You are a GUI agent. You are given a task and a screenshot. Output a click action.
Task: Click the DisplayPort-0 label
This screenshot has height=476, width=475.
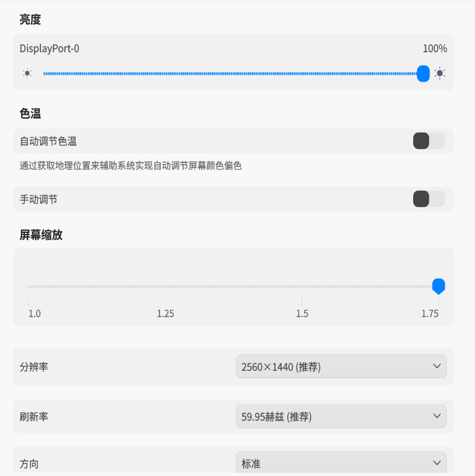[49, 48]
